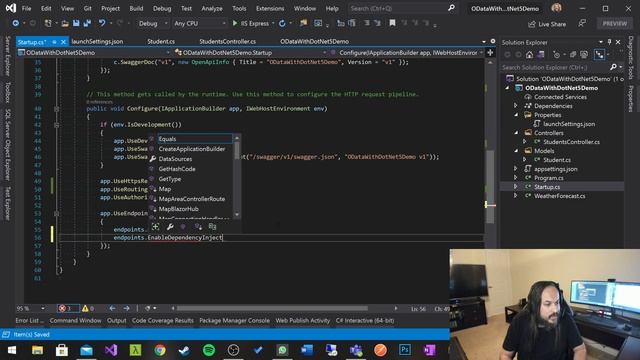Open the Debug configuration dropdown
The width and height of the screenshot is (640, 360).
coord(153,24)
